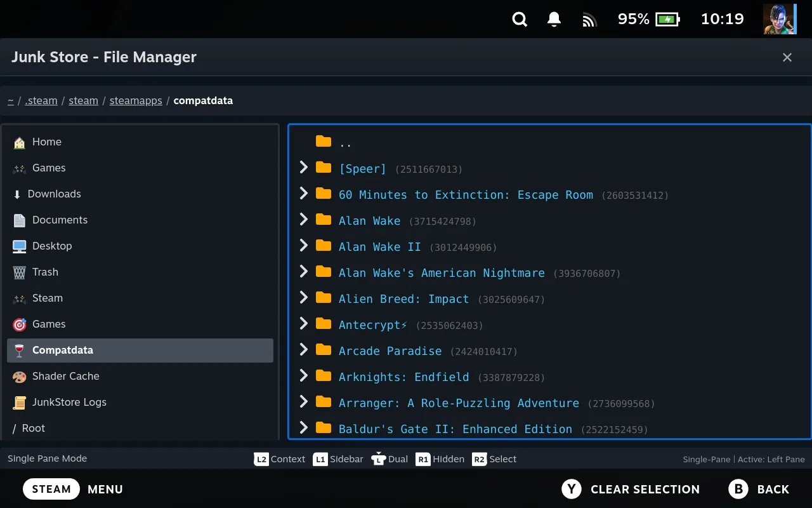Open the wireless network status icon
The height and width of the screenshot is (508, 812).
pos(589,20)
